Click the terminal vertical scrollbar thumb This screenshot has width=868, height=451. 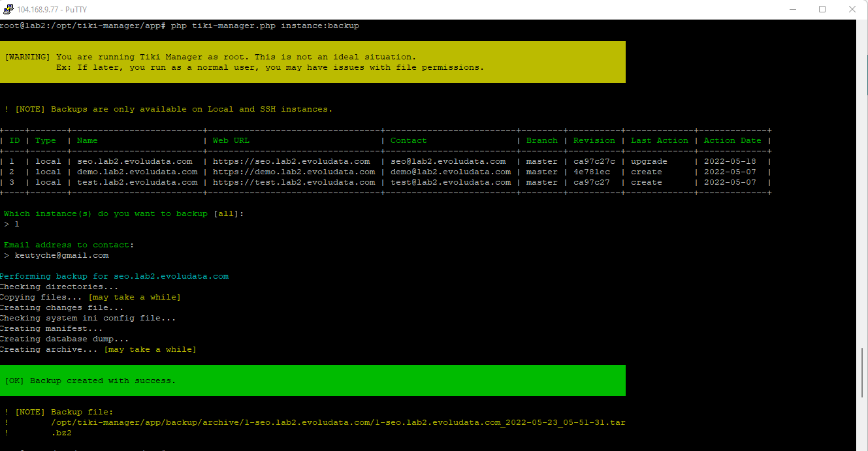[x=863, y=372]
